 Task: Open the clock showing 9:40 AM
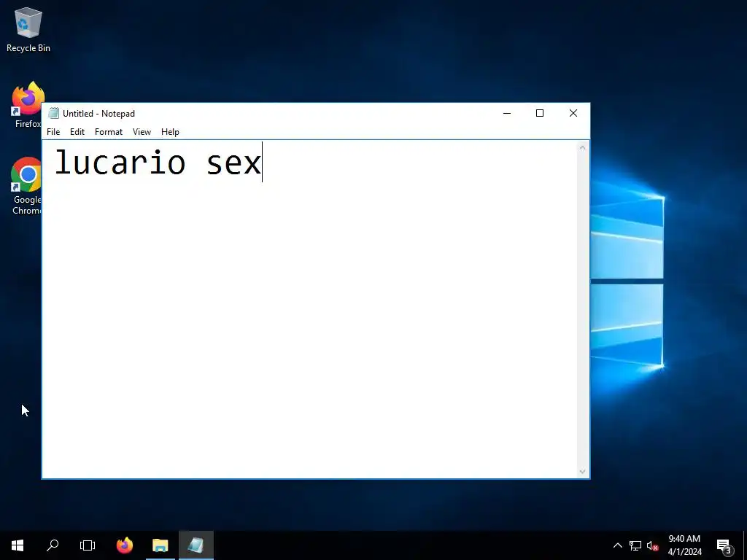click(684, 545)
